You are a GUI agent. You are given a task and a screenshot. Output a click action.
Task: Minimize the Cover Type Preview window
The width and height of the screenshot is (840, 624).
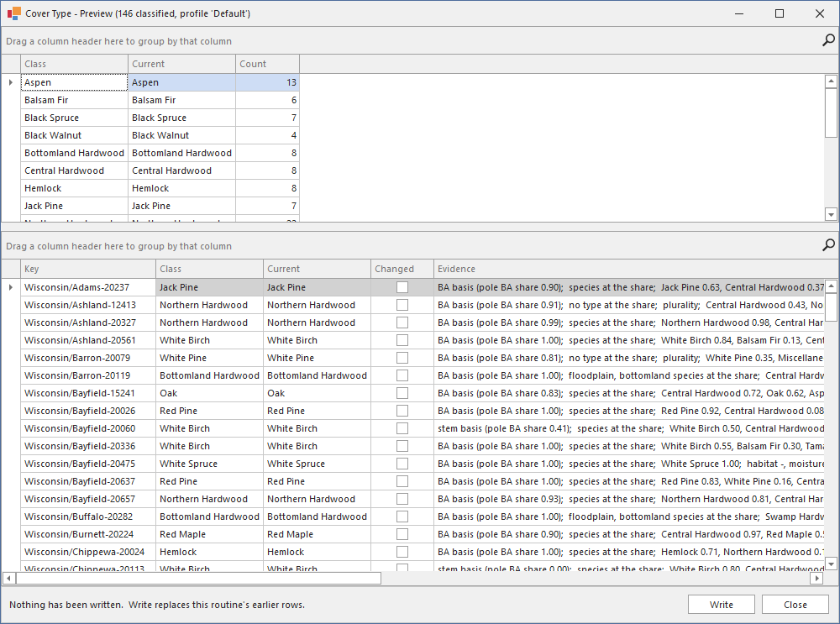point(739,13)
